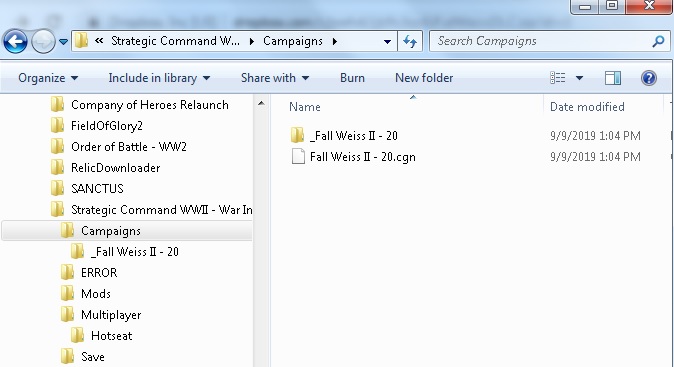Image resolution: width=674 pixels, height=367 pixels.
Task: Click folder icon of '_Fall Weiss II - 20' in list
Action: (x=297, y=135)
